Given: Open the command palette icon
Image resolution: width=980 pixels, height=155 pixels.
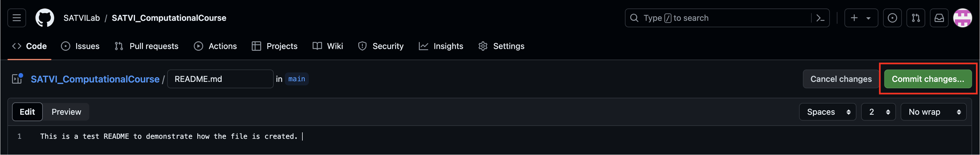Looking at the screenshot, I should [x=820, y=18].
